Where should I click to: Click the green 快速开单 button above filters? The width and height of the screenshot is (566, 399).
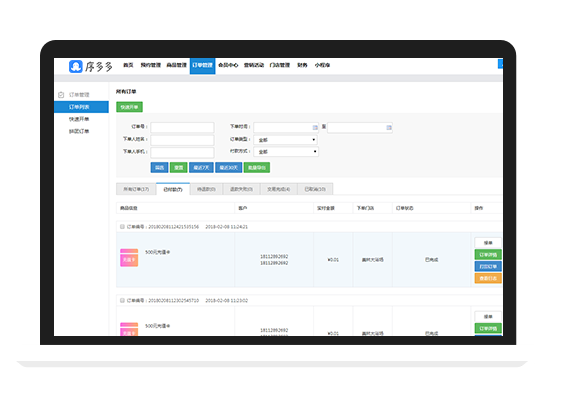[x=129, y=107]
